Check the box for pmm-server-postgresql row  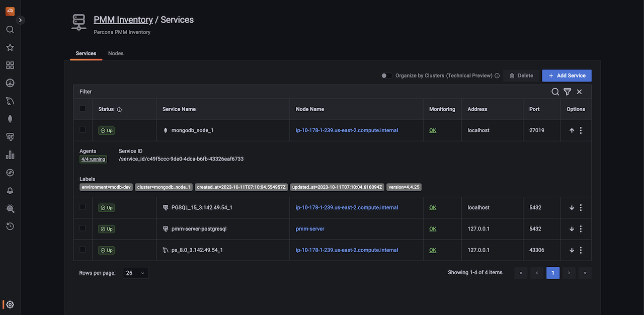(83, 228)
